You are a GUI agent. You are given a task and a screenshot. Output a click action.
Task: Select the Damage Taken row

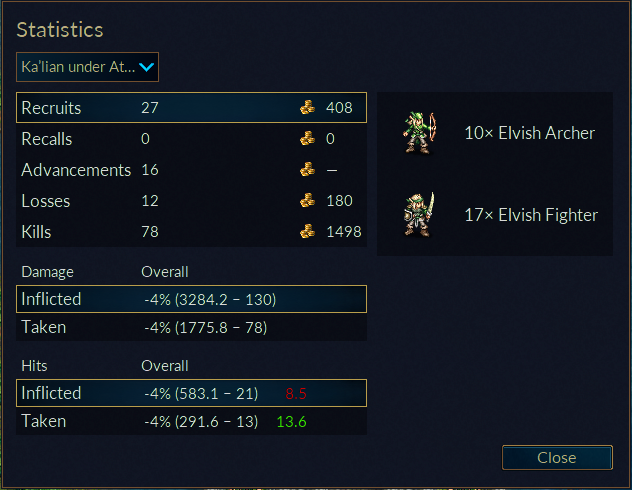click(x=191, y=327)
